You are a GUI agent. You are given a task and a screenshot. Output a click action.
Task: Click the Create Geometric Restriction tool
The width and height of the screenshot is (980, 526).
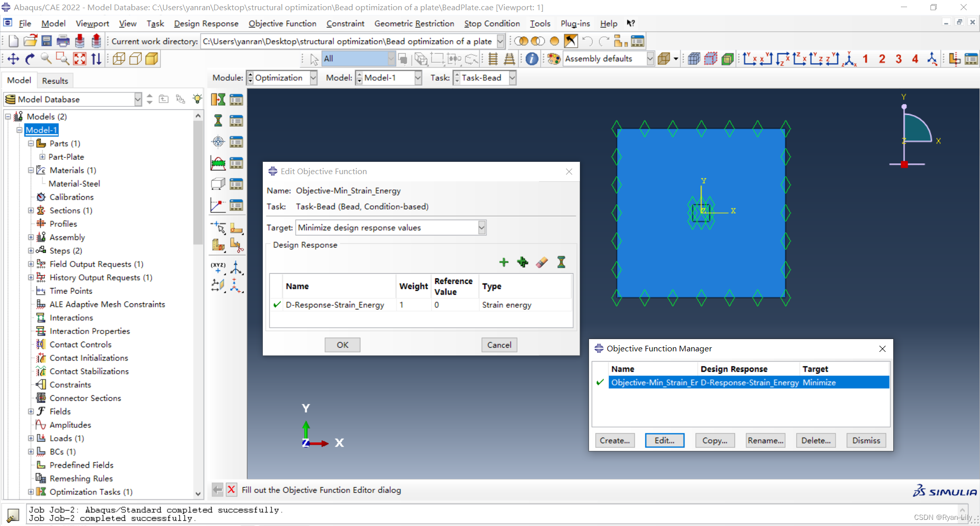click(218, 184)
